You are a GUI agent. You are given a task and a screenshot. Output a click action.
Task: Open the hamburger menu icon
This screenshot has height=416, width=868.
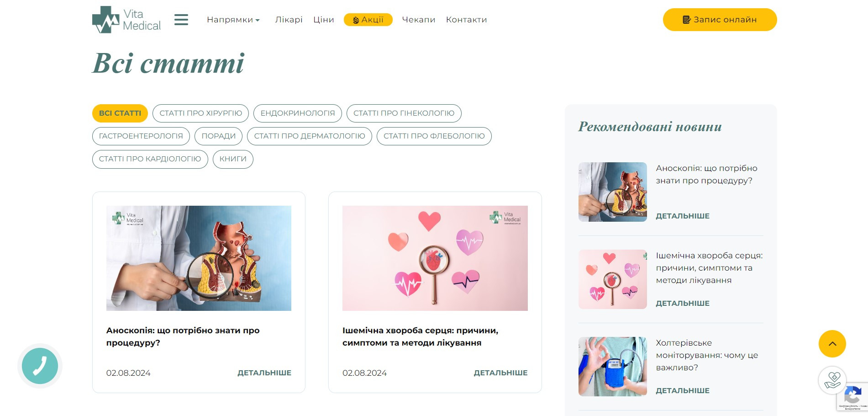(181, 20)
